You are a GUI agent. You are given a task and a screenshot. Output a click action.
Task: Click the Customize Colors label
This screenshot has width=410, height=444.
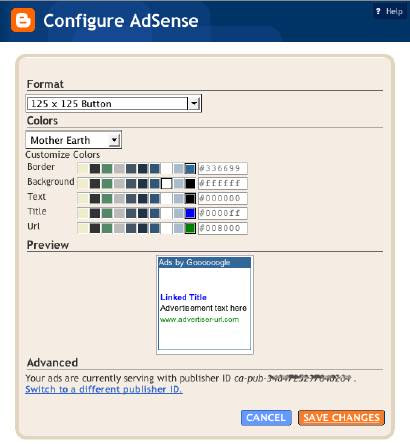(x=63, y=155)
